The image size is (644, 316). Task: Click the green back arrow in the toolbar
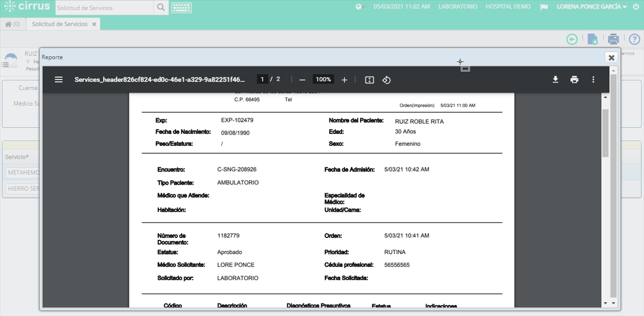572,39
